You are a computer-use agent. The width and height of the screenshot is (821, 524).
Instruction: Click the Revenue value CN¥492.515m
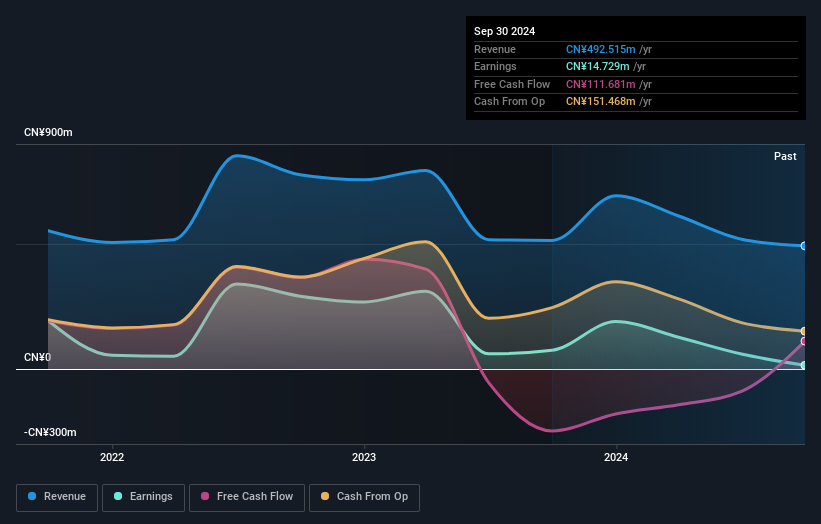tap(601, 49)
